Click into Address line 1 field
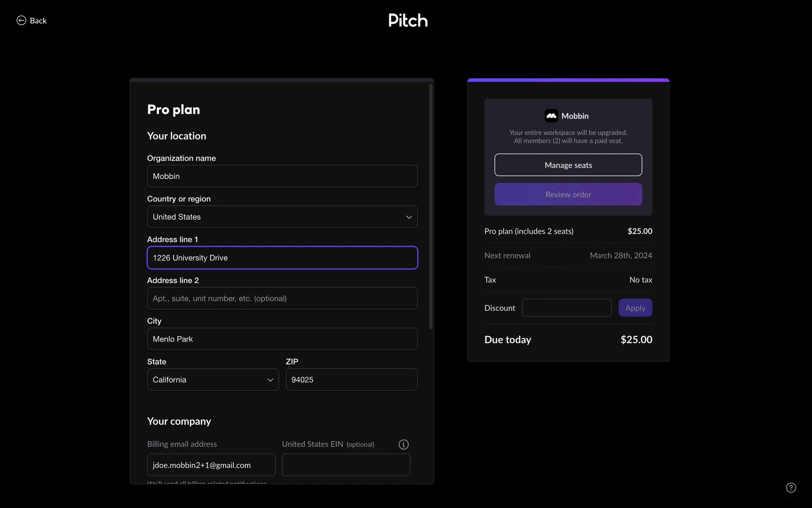This screenshot has height=508, width=812. click(282, 258)
